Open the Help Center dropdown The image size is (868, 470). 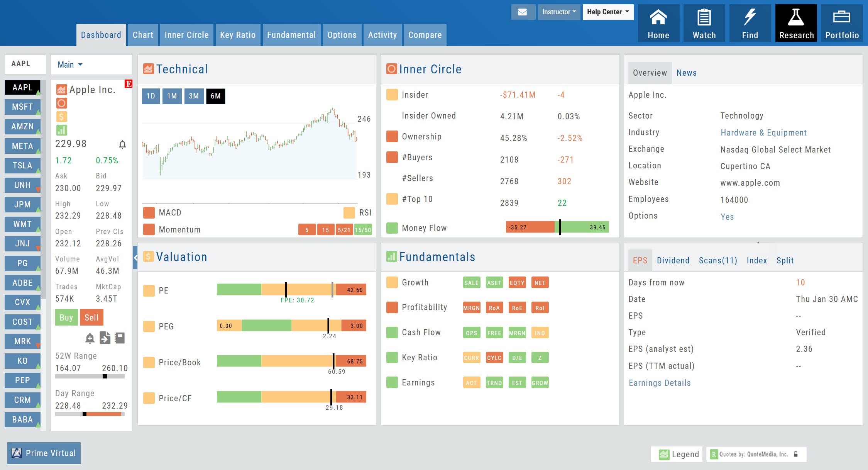coord(608,12)
